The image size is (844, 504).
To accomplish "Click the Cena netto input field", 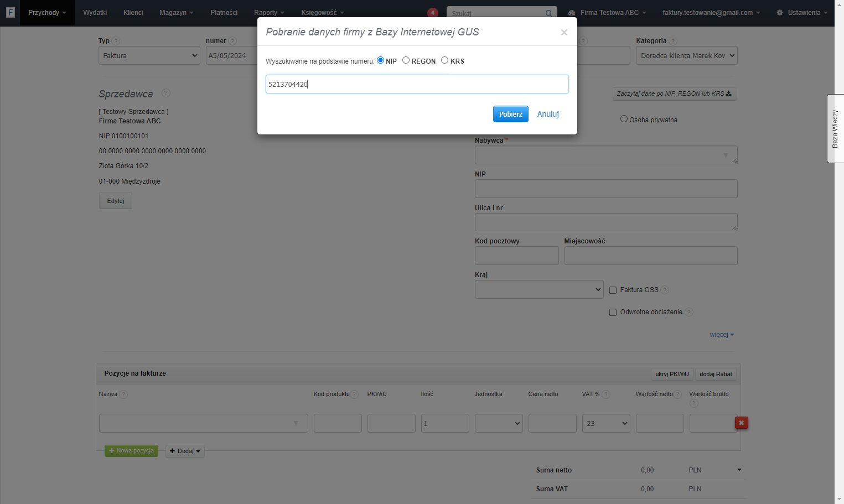I will point(552,423).
